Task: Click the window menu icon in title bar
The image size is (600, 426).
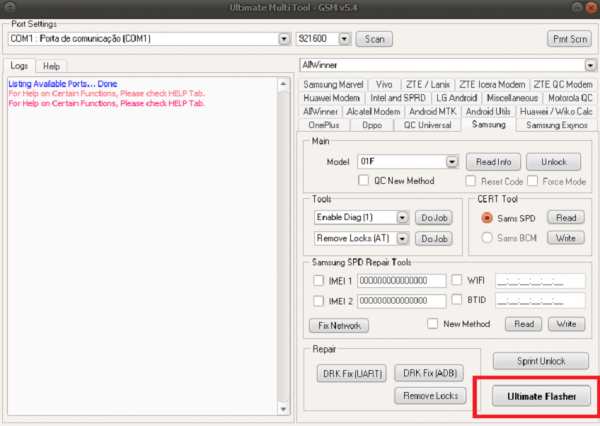Action: [10, 7]
